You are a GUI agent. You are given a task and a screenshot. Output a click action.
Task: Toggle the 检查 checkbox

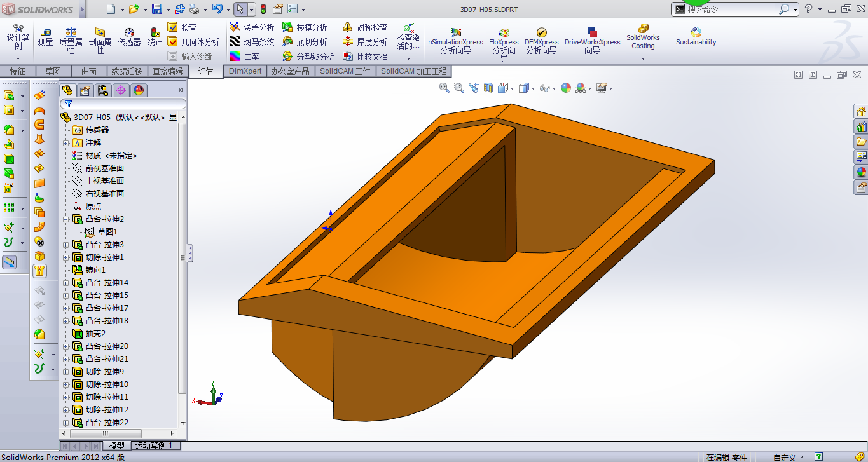coord(172,27)
